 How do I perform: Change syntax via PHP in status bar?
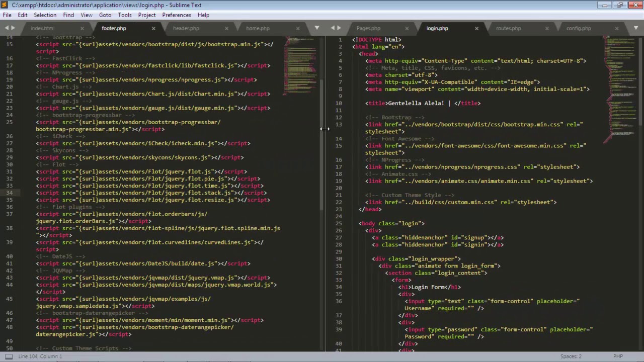coord(618,356)
